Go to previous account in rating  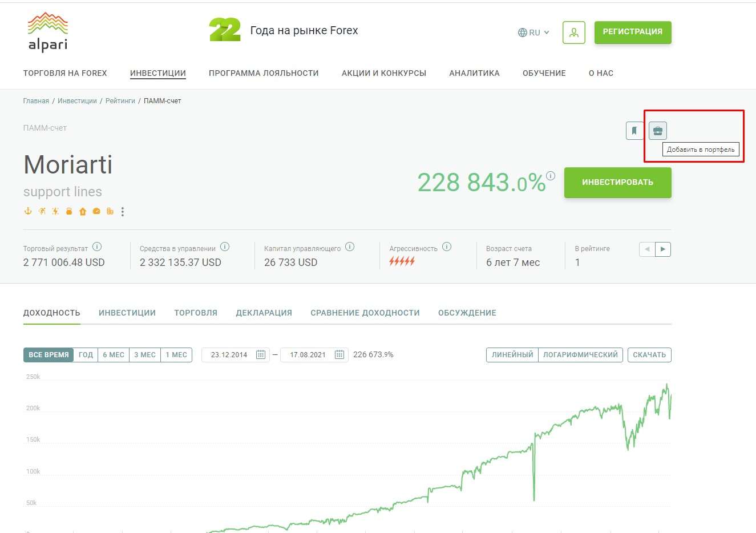click(x=647, y=249)
